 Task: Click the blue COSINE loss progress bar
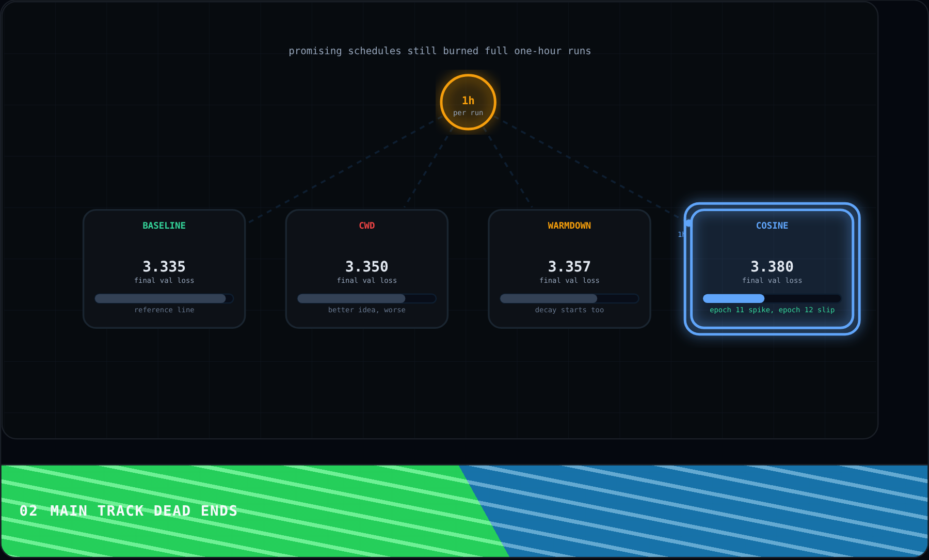772,298
